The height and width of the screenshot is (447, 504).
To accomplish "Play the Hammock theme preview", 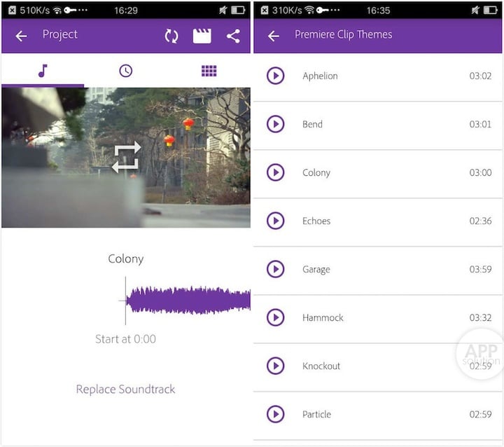I will tap(276, 317).
